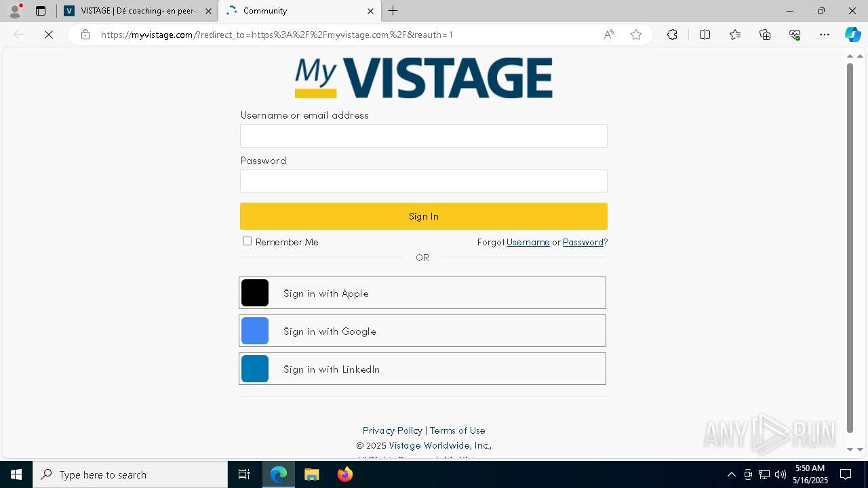Open the clock showing 5:50 AM
This screenshot has height=488, width=868.
[x=810, y=474]
